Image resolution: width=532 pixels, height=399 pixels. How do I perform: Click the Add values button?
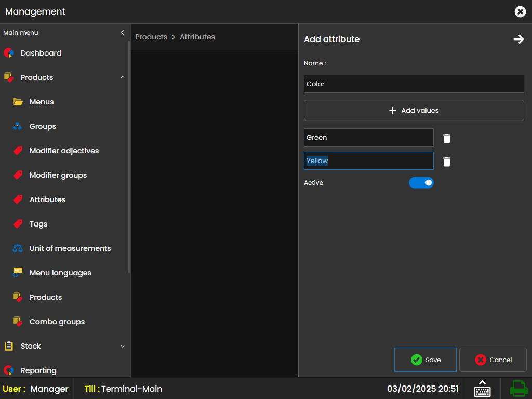coord(414,111)
